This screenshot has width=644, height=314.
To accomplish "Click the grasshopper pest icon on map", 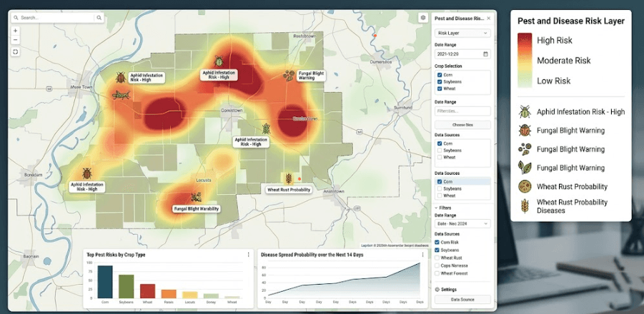I will click(122, 95).
